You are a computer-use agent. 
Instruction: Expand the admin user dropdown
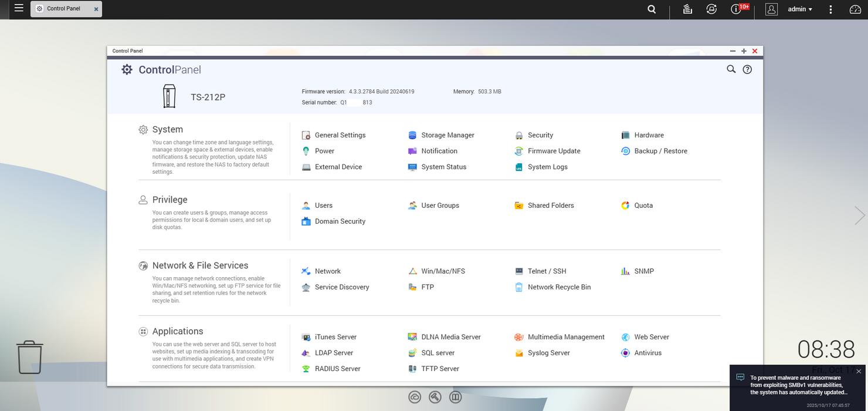tap(800, 9)
